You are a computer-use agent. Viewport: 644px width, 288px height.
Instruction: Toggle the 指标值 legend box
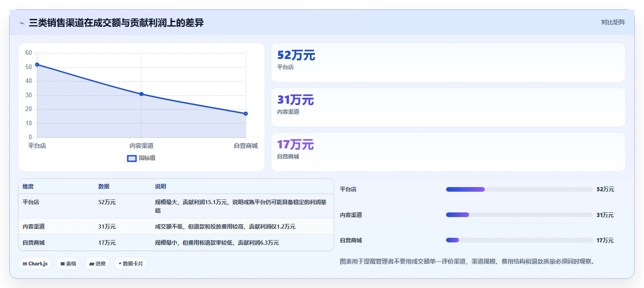(132, 158)
